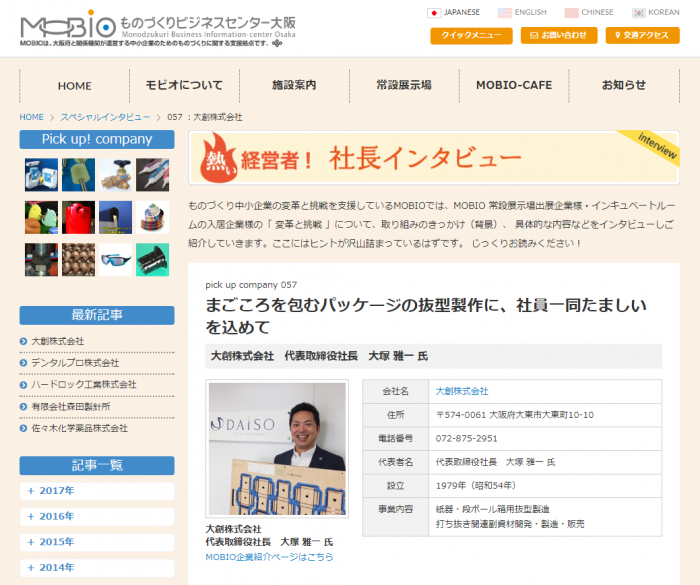Image resolution: width=700 pixels, height=585 pixels.
Task: Click the Pick up! company heading
Action: click(97, 139)
